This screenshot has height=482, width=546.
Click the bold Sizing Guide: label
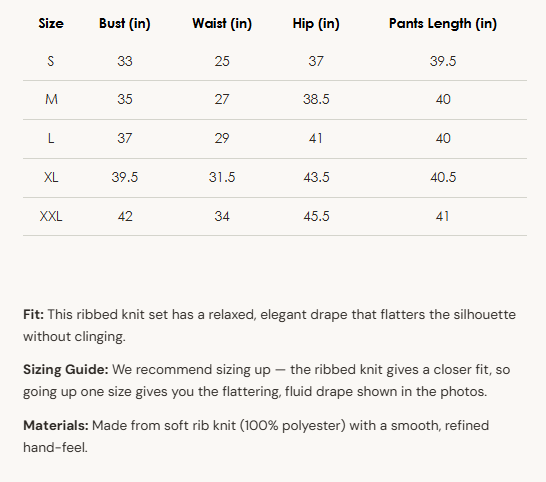[66, 370]
